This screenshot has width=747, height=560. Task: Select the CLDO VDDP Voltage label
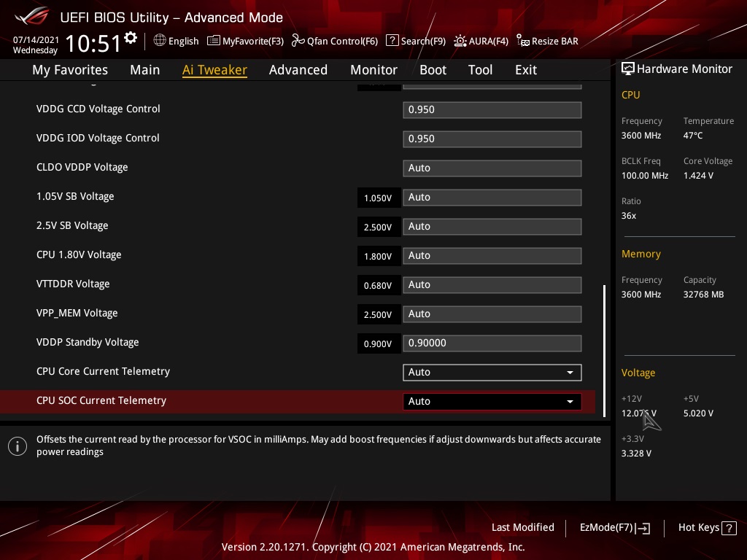tap(82, 168)
